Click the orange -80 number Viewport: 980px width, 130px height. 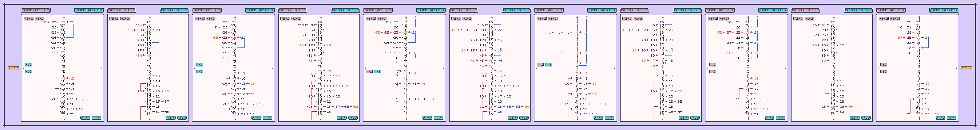pyautogui.click(x=453, y=30)
